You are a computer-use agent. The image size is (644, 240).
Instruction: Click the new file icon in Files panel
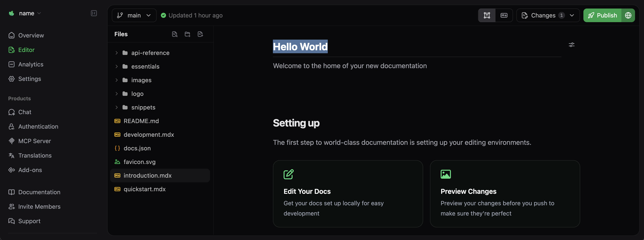click(200, 34)
